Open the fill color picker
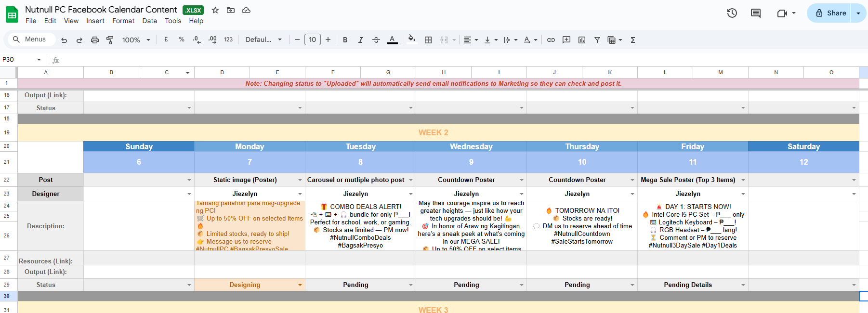This screenshot has width=868, height=313. [411, 39]
